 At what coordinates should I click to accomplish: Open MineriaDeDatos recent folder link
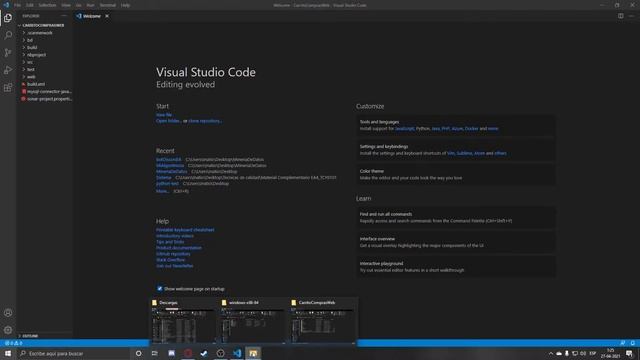[x=171, y=171]
